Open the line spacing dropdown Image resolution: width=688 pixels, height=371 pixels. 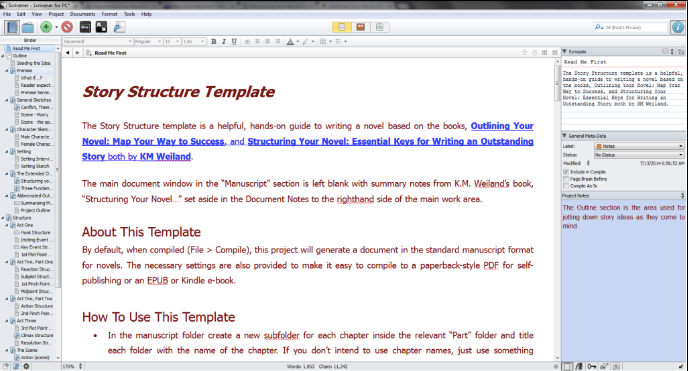click(x=194, y=41)
